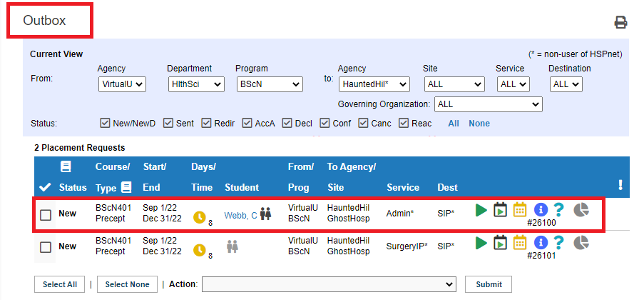Expand the Governing Organization dropdown
Image resolution: width=644 pixels, height=300 pixels.
click(x=488, y=104)
